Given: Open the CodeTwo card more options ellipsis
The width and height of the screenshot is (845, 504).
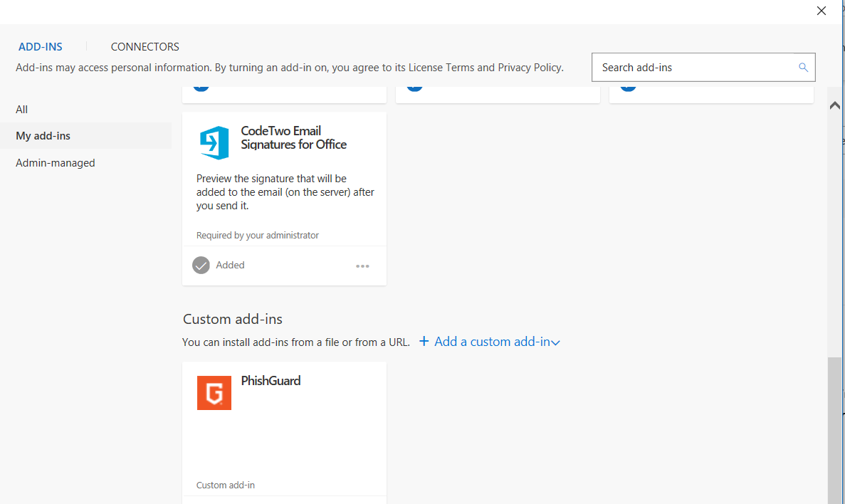Looking at the screenshot, I should tap(362, 266).
